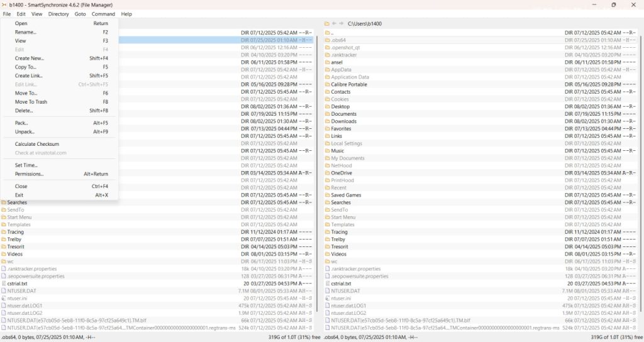The image size is (644, 342).
Task: Click the Videos folder icon in left pane
Action: click(x=4, y=255)
